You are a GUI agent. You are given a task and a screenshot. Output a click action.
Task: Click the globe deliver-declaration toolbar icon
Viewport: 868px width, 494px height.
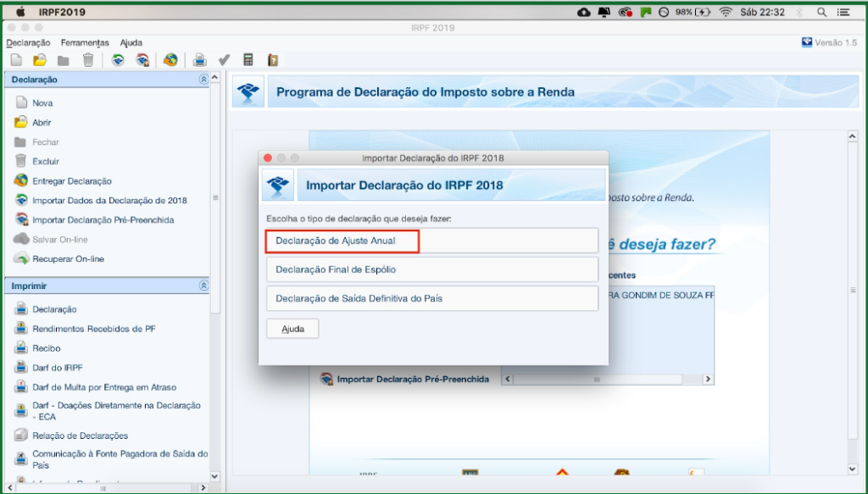170,60
